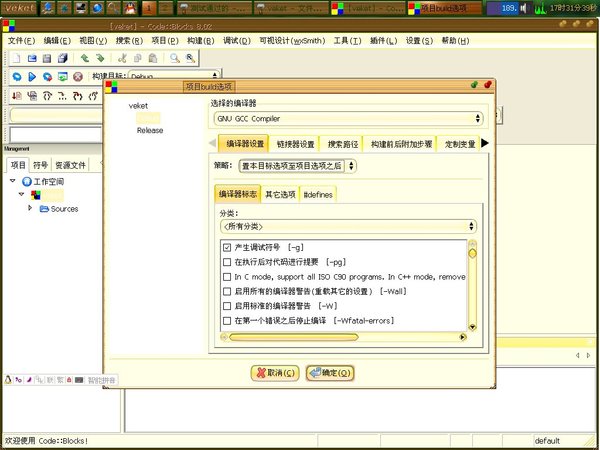600x450 pixels.
Task: Open the GNU GCC Compiler dropdown
Action: pyautogui.click(x=347, y=118)
